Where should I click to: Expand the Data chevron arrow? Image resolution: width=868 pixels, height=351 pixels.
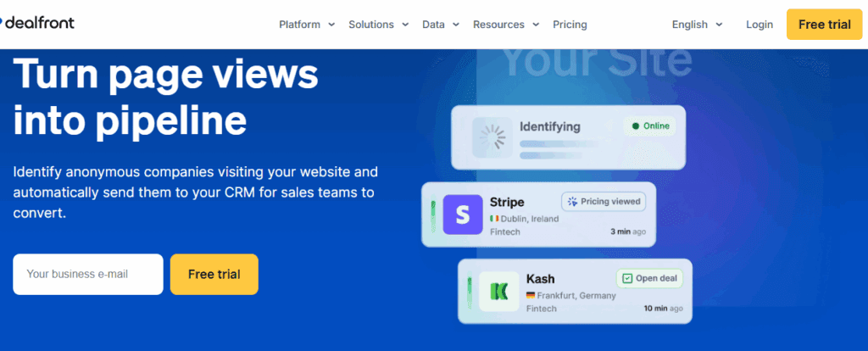[x=455, y=25]
